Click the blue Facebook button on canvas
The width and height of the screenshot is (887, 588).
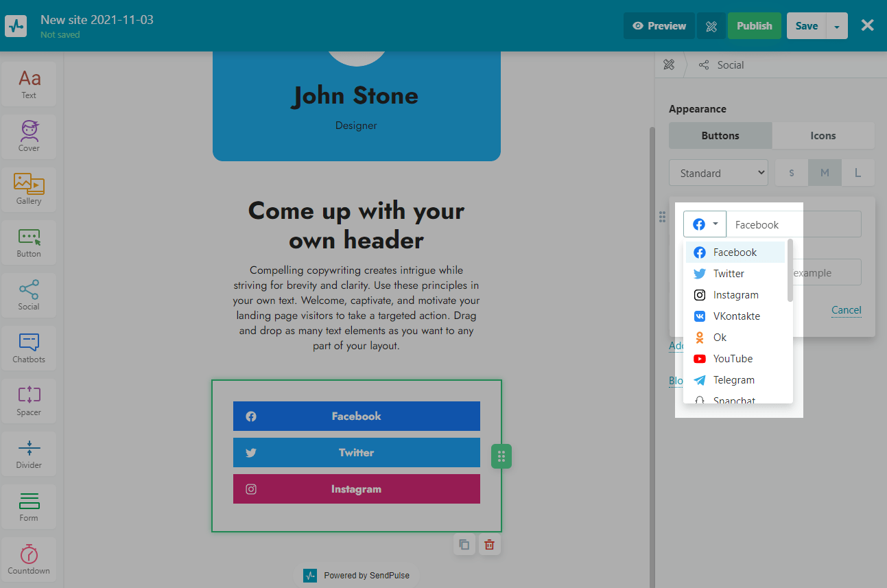pos(357,416)
